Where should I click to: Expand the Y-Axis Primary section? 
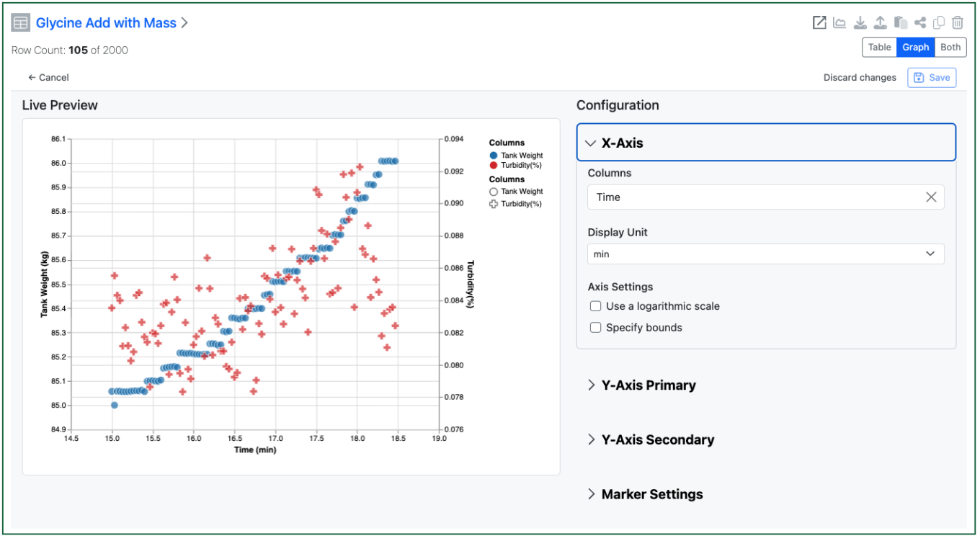click(649, 385)
